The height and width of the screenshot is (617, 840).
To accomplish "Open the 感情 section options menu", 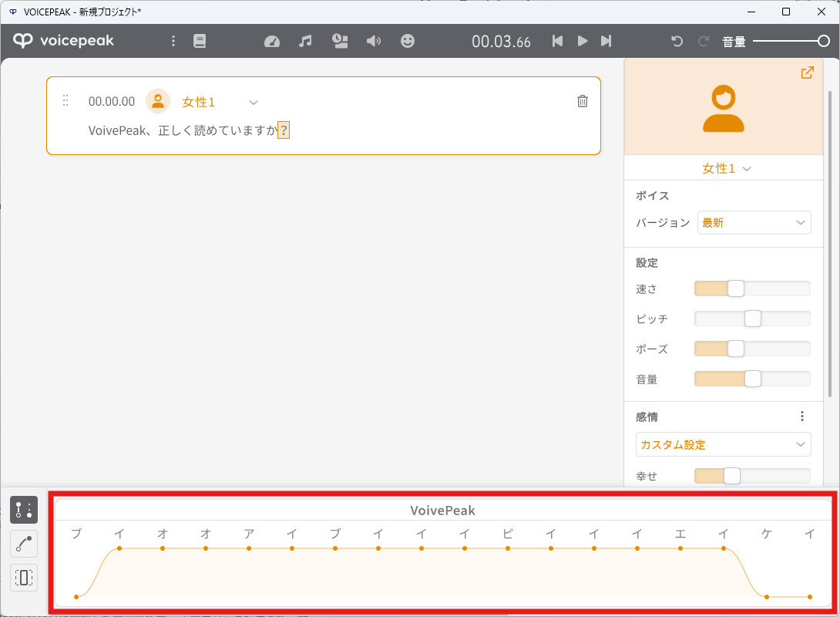I will tap(802, 416).
